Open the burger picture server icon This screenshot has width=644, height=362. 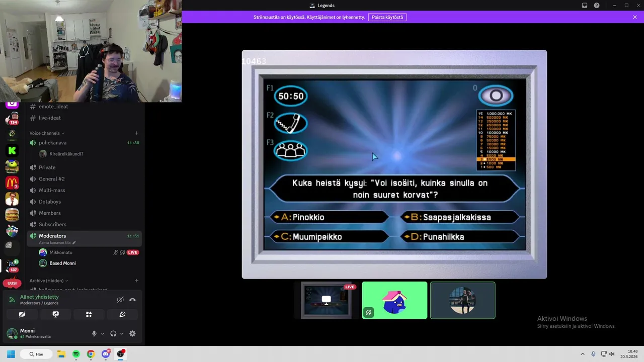(12, 215)
